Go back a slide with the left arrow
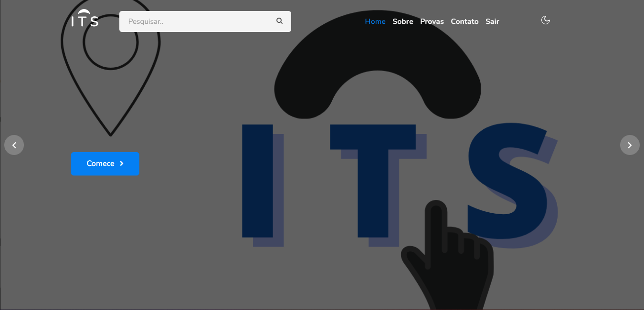Screen dimensions: 644x310 [14, 145]
